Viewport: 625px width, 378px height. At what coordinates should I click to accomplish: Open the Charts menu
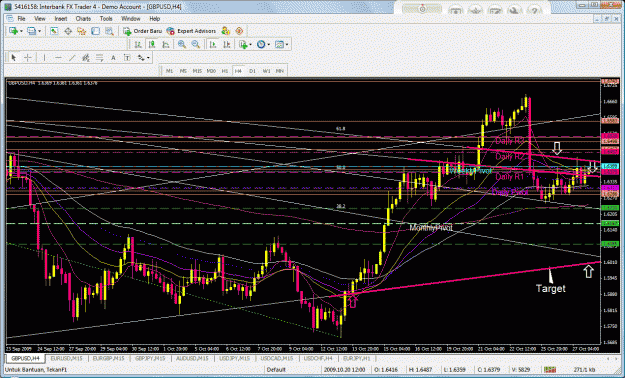click(83, 19)
